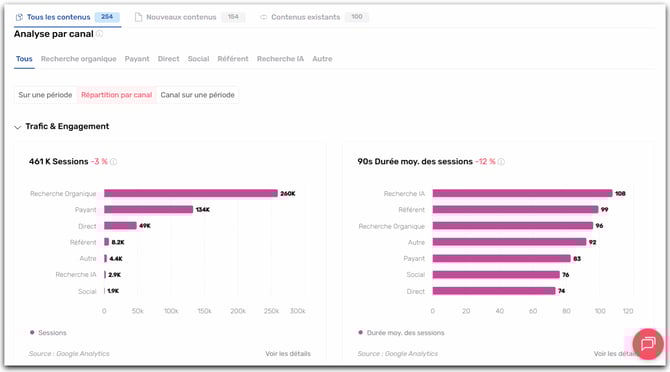Choose the Répartition par canal view
Image resolution: width=670 pixels, height=372 pixels.
[x=117, y=95]
